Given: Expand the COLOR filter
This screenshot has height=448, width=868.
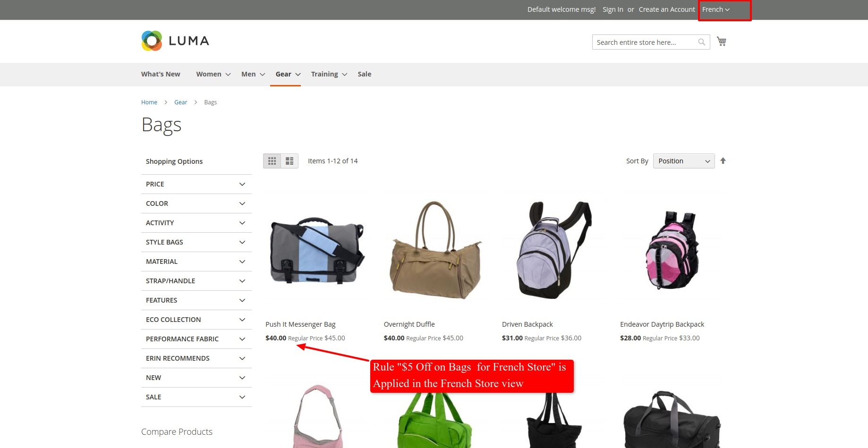Looking at the screenshot, I should [x=196, y=203].
